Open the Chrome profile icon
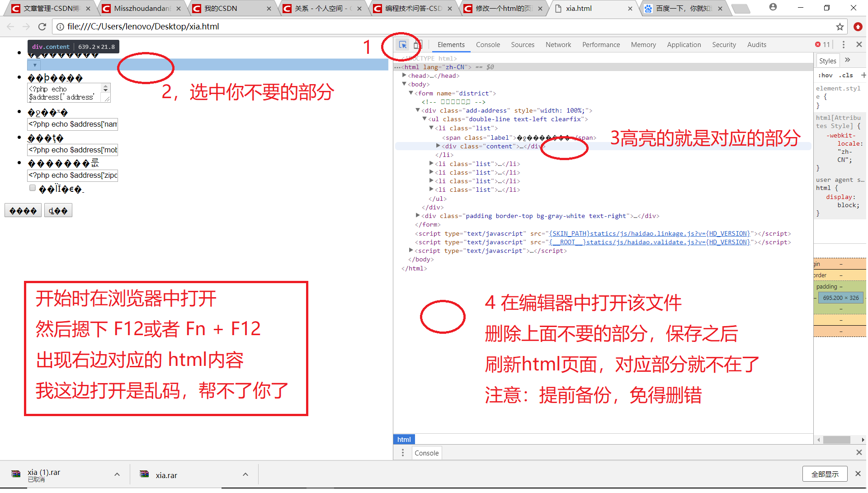 (x=773, y=7)
